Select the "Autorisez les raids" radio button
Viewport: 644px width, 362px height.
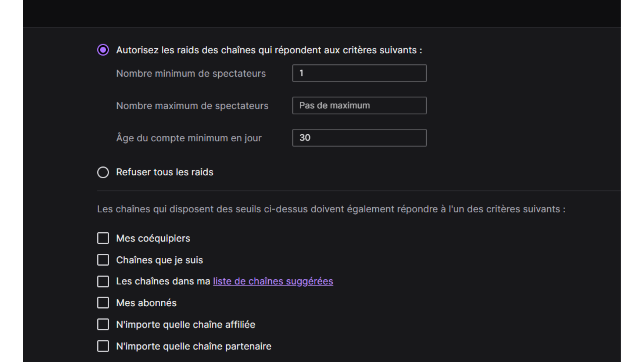pos(103,50)
